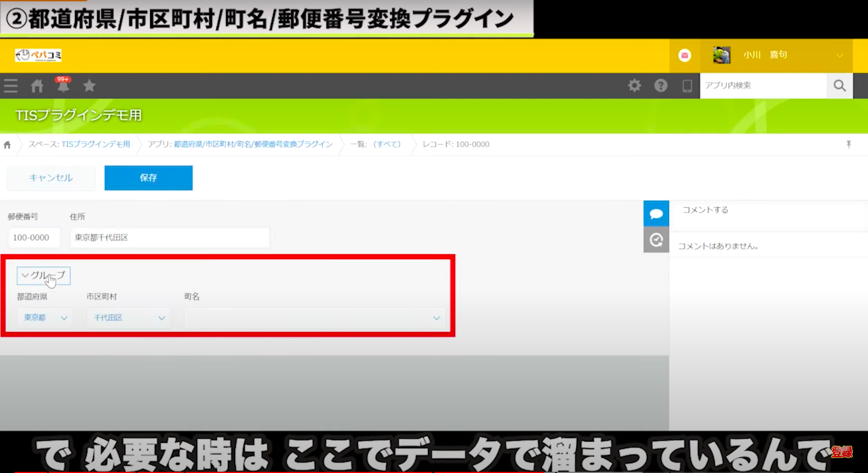The height and width of the screenshot is (473, 868).
Task: Click the キャンセル button
Action: [x=51, y=178]
